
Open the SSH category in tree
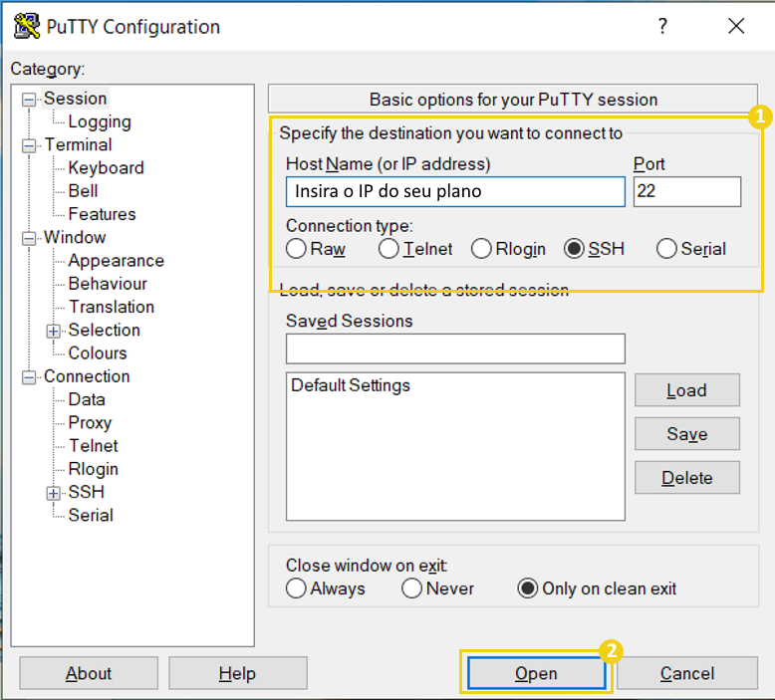pyautogui.click(x=87, y=492)
